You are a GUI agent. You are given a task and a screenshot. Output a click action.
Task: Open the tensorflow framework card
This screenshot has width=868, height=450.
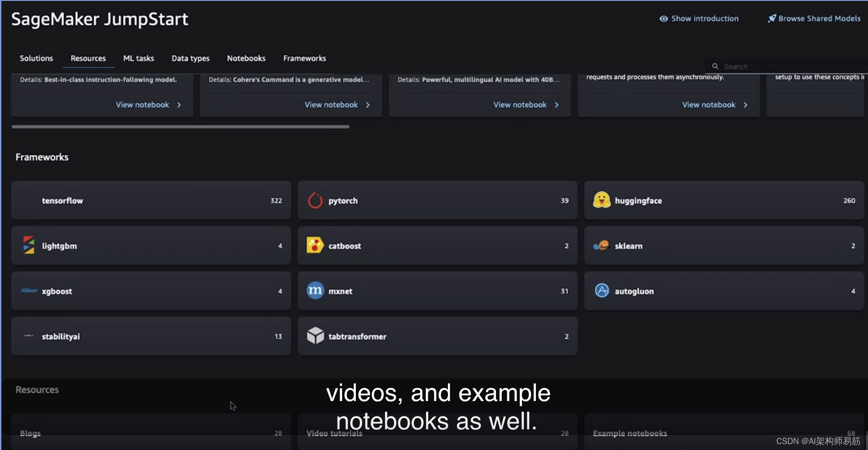point(151,200)
